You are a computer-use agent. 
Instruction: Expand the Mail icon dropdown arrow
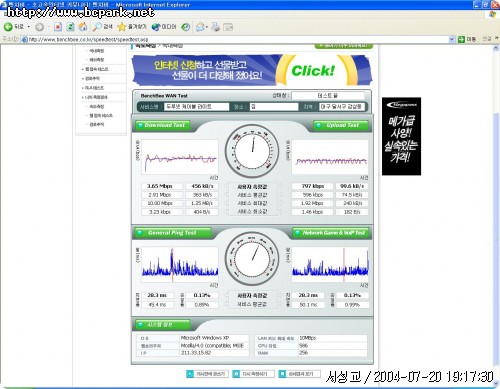click(x=207, y=27)
